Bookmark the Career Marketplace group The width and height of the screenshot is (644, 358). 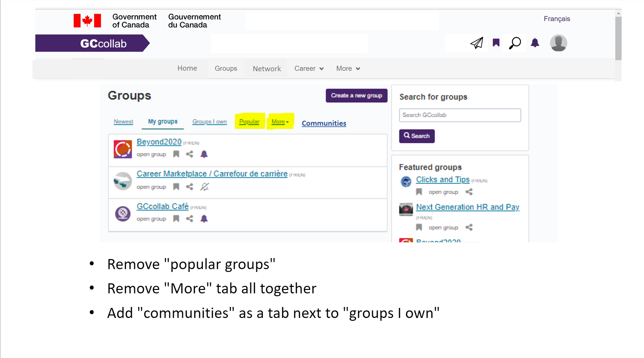(176, 187)
